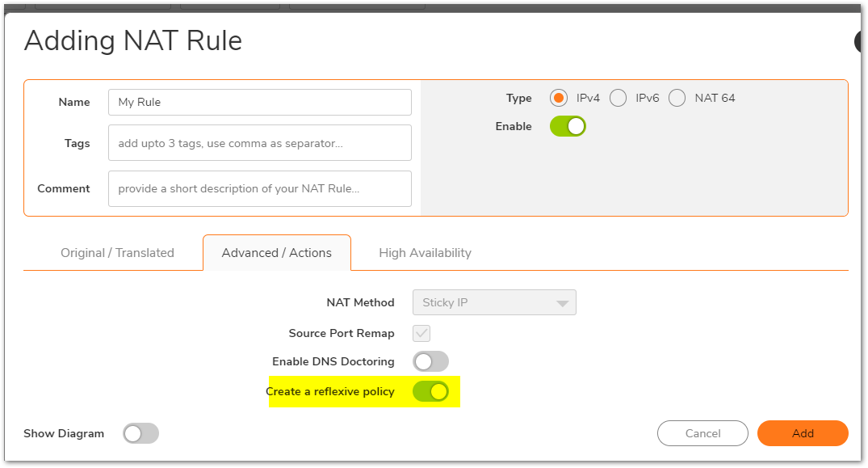868x468 pixels.
Task: Select the IPv4 type radio button
Action: coord(558,98)
